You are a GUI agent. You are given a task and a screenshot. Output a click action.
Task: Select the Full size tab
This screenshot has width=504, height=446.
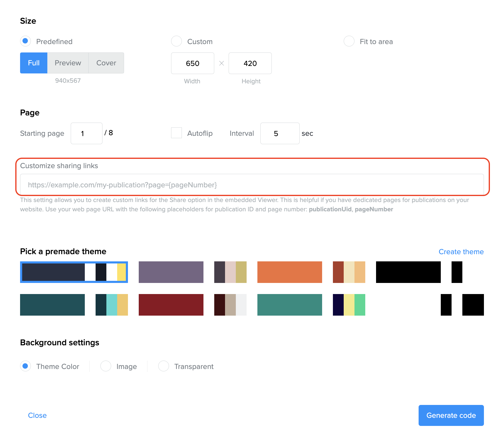coord(34,63)
